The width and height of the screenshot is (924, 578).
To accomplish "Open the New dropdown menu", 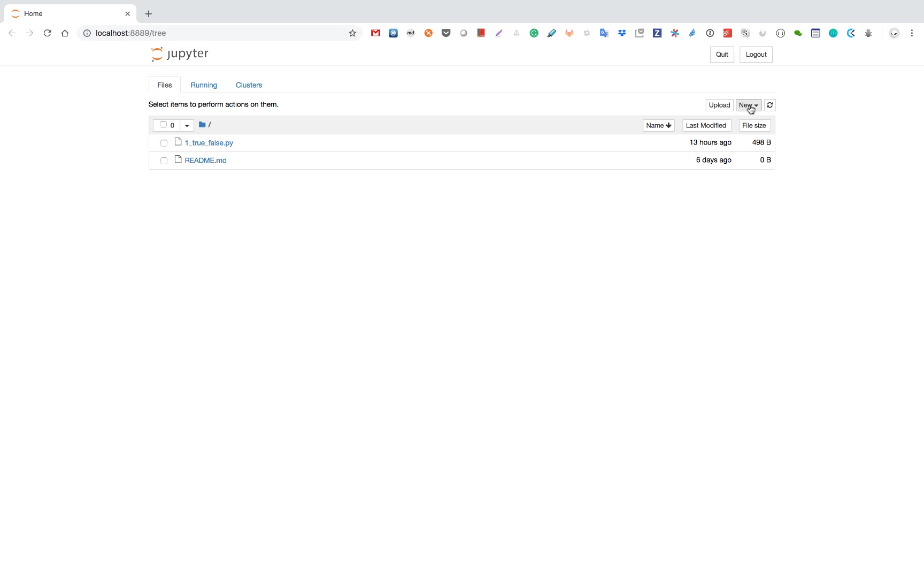I will [748, 105].
